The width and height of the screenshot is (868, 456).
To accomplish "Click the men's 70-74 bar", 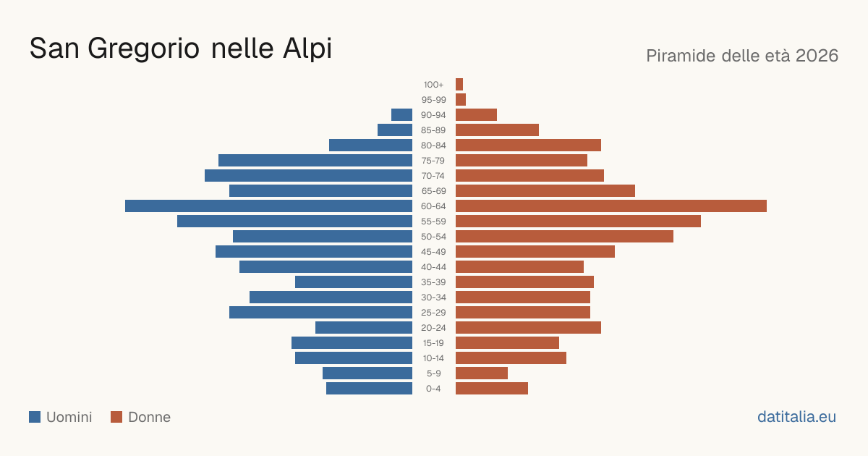I will pyautogui.click(x=308, y=176).
